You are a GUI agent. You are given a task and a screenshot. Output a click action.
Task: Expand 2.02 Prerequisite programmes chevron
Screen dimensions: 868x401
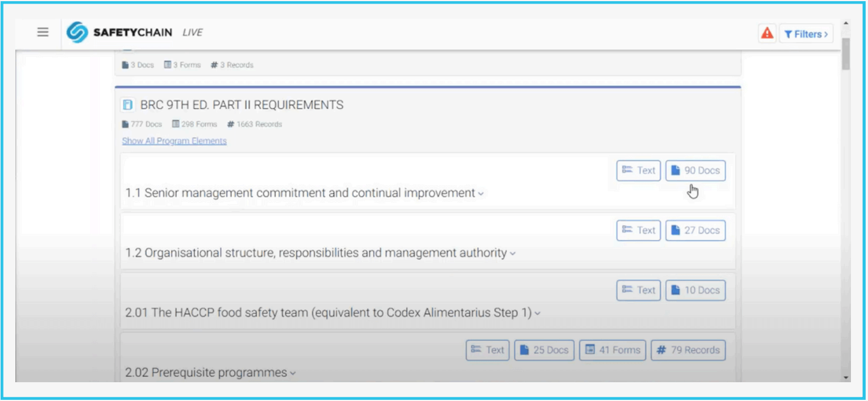click(x=293, y=373)
